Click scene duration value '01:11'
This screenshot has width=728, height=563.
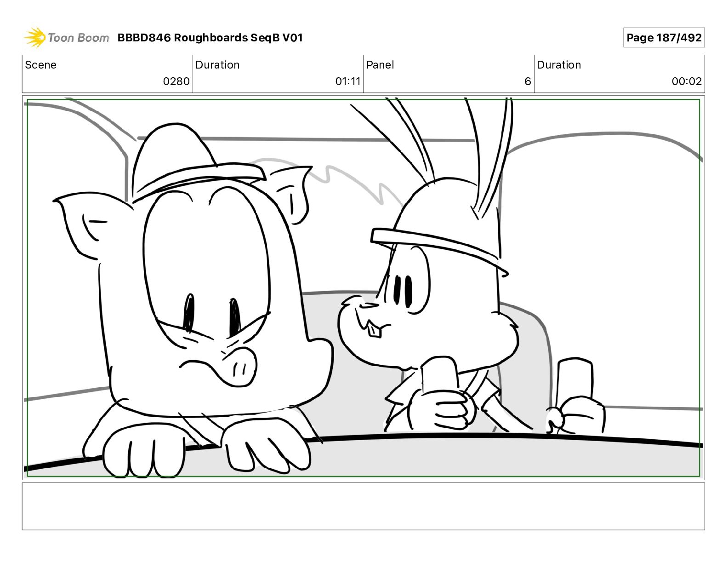348,81
